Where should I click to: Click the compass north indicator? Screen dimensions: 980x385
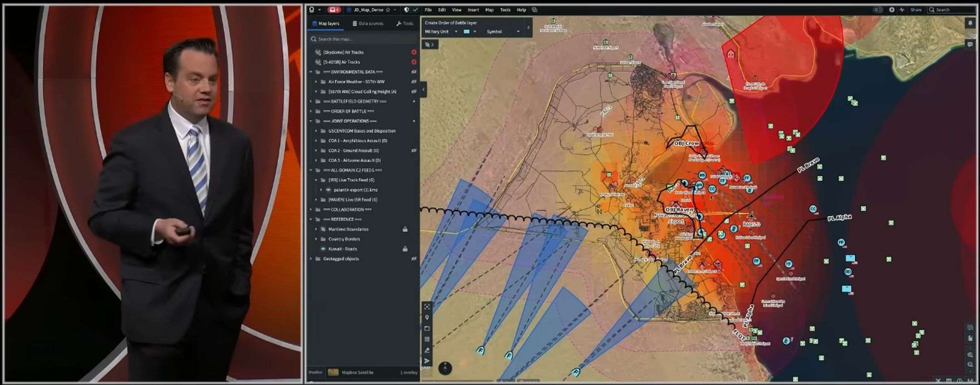pos(445,367)
